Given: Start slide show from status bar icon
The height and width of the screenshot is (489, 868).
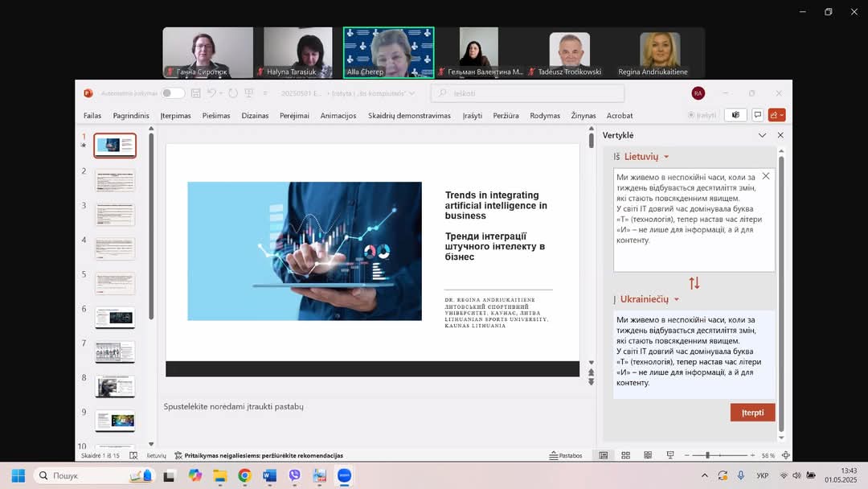Looking at the screenshot, I should pos(670,455).
